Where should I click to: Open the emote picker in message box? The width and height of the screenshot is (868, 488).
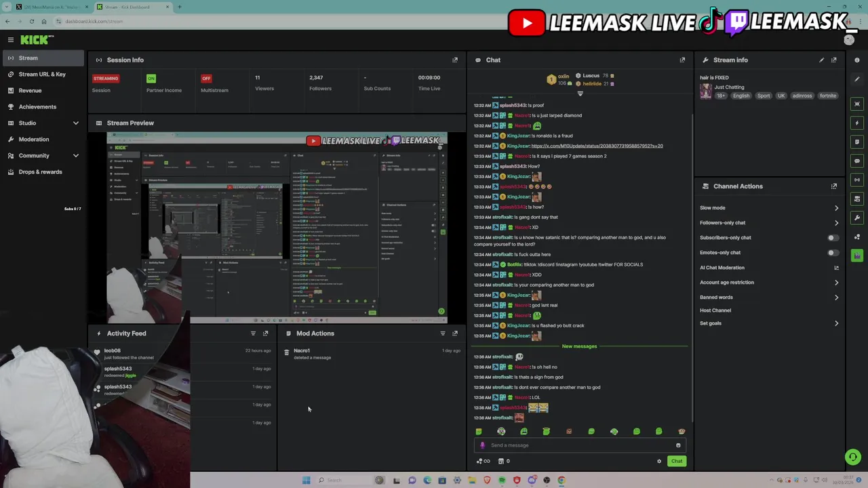click(x=678, y=445)
